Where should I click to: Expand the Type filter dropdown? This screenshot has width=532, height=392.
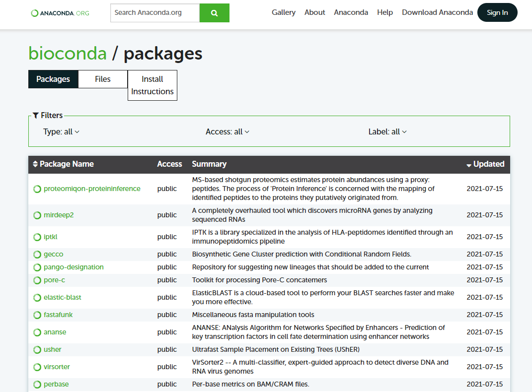tap(62, 132)
